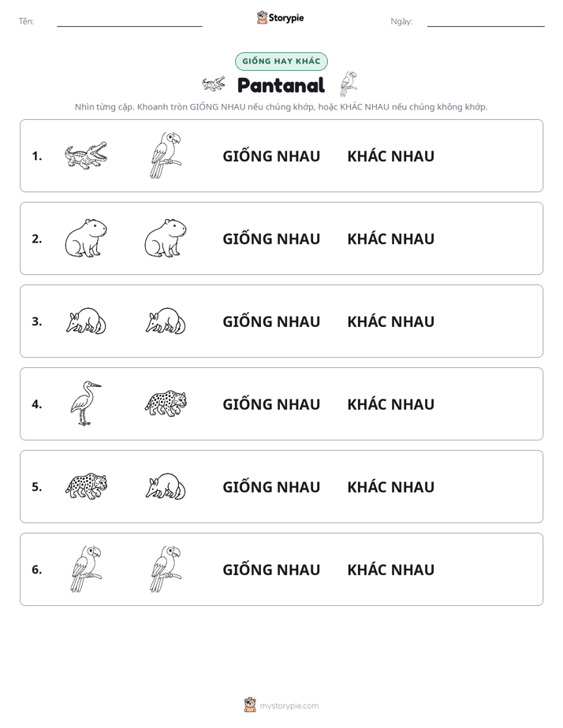Image resolution: width=563 pixels, height=728 pixels.
Task: Click the crocodile icon beside the Pantanal title
Action: [x=214, y=84]
